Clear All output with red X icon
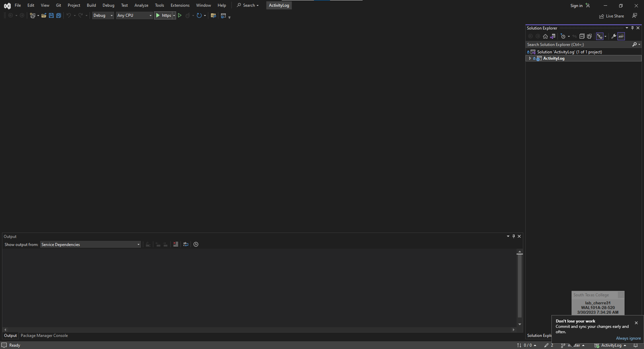Image resolution: width=644 pixels, height=349 pixels. [x=176, y=244]
